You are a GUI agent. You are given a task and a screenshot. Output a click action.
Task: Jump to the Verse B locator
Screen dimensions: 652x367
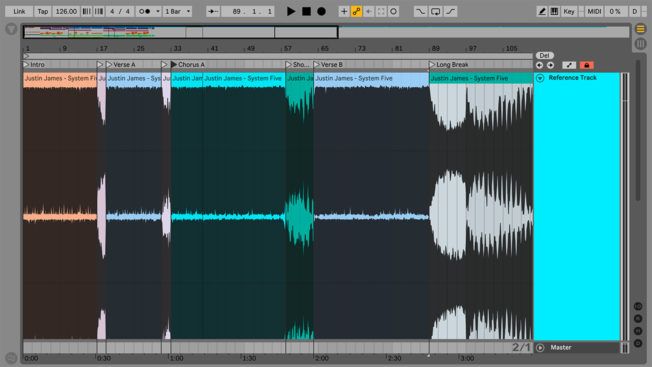(328, 64)
